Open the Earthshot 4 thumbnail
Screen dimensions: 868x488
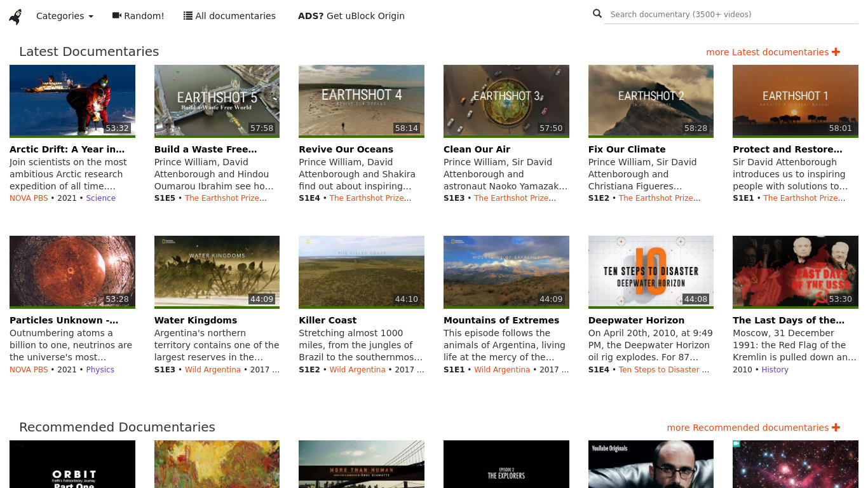pos(362,100)
